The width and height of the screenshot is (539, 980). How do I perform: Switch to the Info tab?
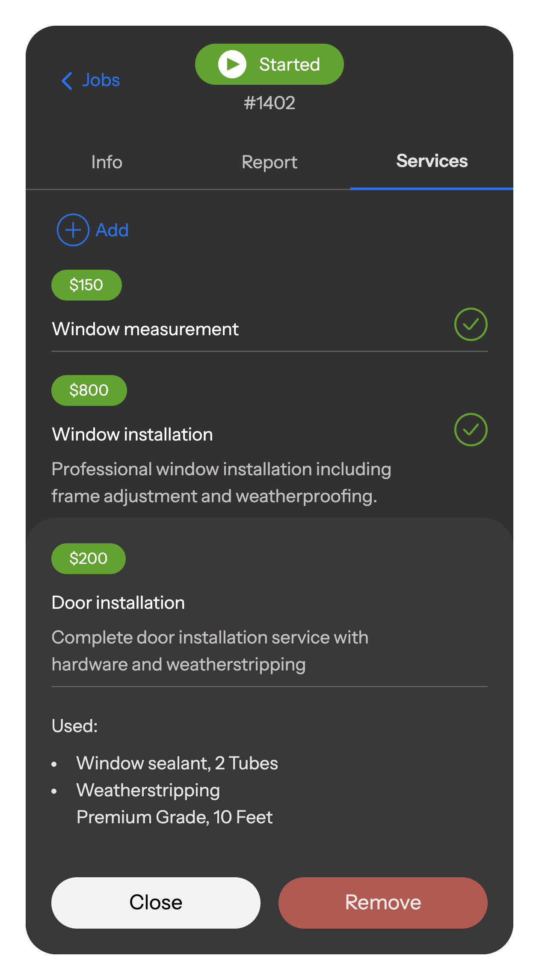coord(107,162)
